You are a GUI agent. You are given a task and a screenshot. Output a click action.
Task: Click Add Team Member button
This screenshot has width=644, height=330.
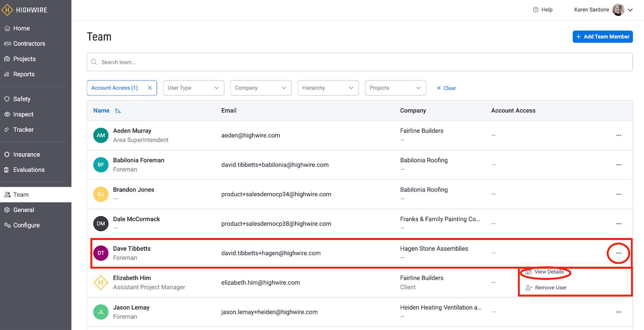point(603,37)
